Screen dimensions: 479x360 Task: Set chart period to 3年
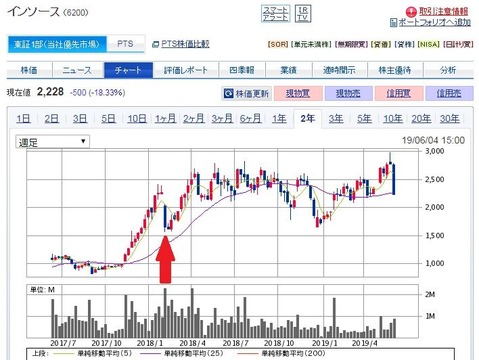(336, 119)
